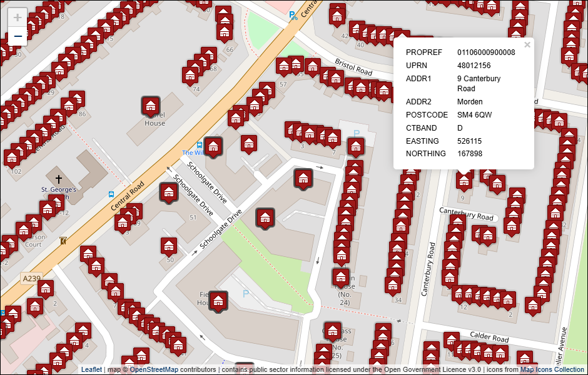The width and height of the screenshot is (588, 375).
Task: Click the St. George's church cross icon
Action: 59,178
